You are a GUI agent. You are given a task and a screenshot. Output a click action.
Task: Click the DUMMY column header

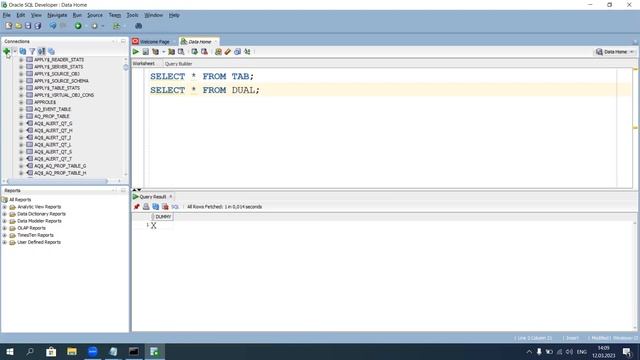[163, 217]
